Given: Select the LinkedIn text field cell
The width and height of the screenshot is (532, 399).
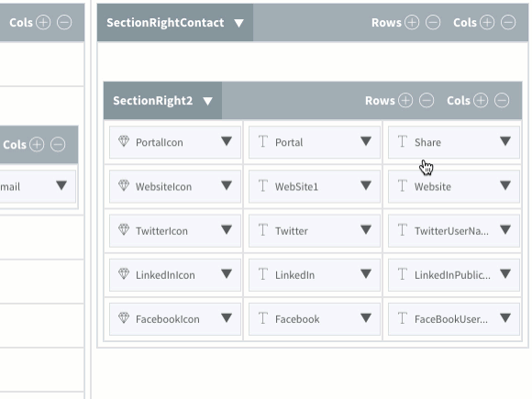Looking at the screenshot, I should [x=315, y=274].
